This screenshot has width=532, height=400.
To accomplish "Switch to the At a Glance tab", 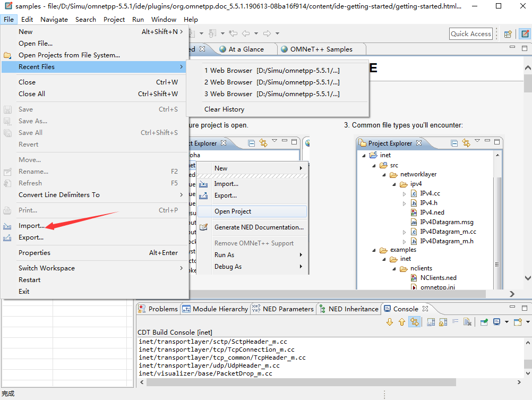I will coord(246,49).
